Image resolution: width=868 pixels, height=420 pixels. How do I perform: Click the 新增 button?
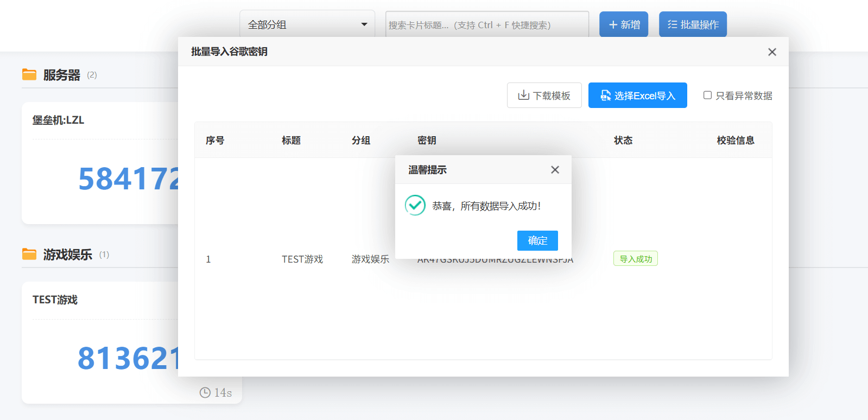tap(624, 24)
